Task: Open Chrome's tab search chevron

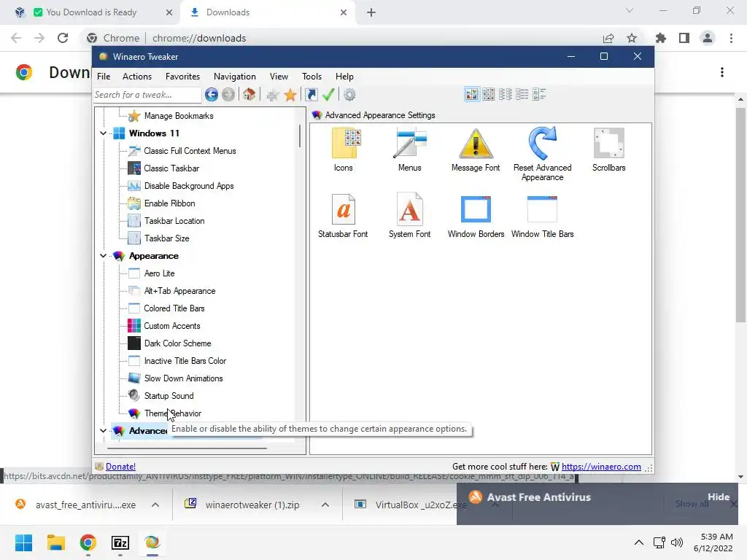Action: (x=630, y=10)
